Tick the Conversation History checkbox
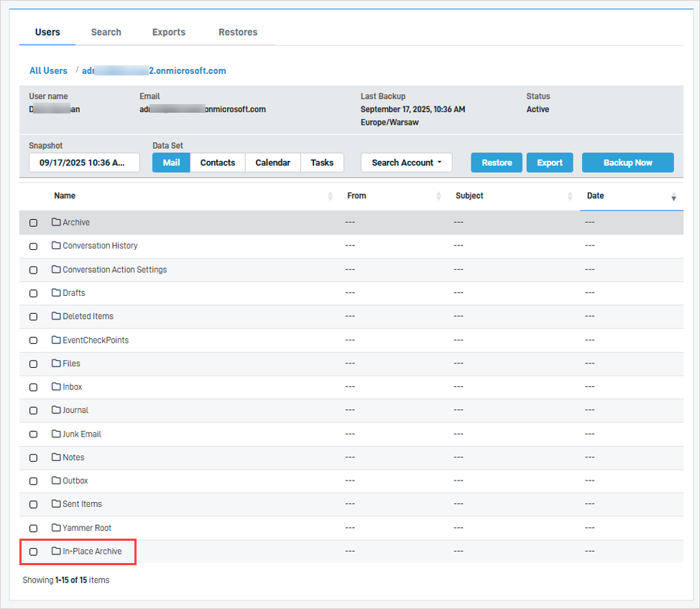The image size is (700, 609). point(33,246)
